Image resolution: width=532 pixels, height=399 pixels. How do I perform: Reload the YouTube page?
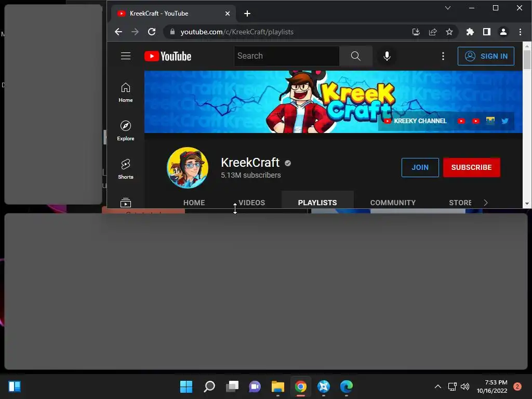click(152, 32)
